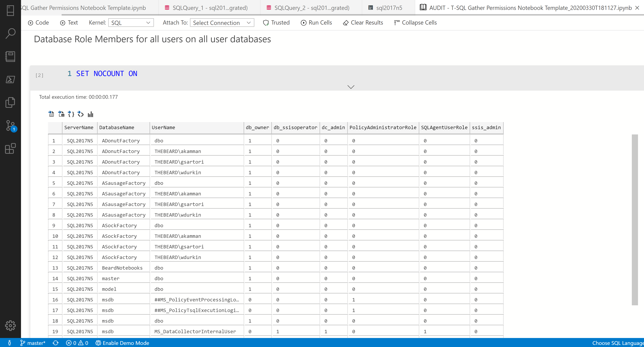Click the Run Cells button
Viewport: 644px width, 347px height.
[x=316, y=23]
